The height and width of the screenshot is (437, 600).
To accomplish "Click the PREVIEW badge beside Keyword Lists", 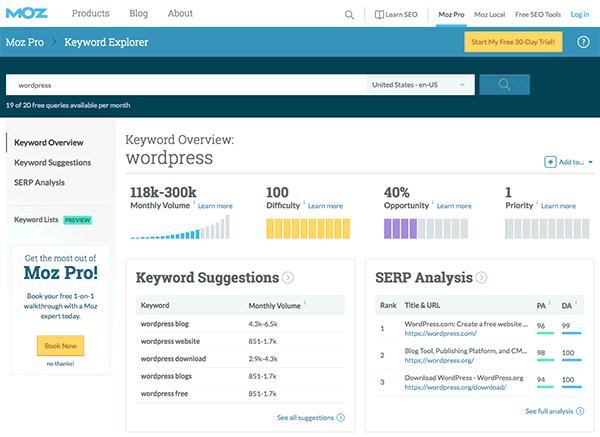I will [77, 220].
